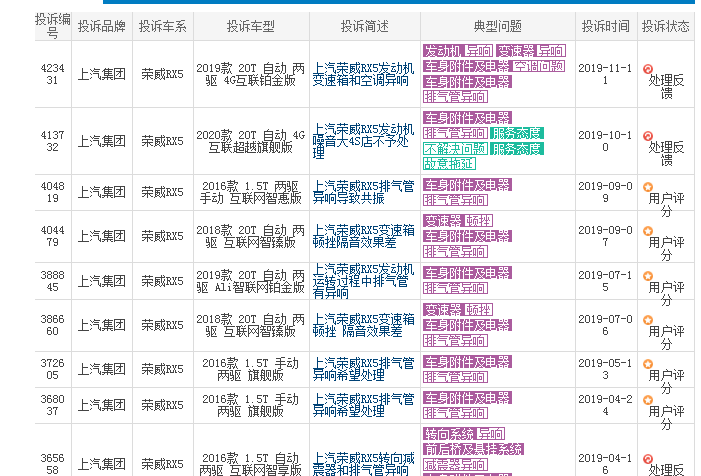Screen dimensions: 701x476
Task: Open complaint link 上汽荣威RX5发动机噪音大4S店不予处理
Action: 363,141
